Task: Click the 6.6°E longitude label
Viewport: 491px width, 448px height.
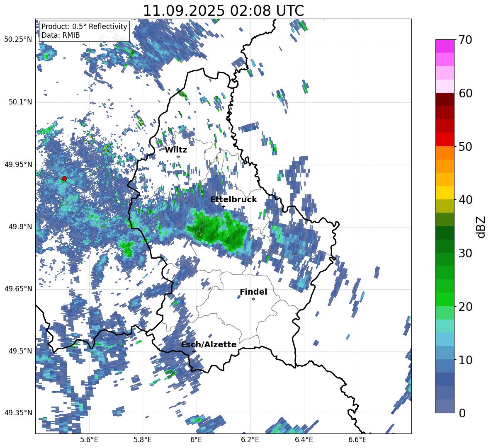Action: click(x=357, y=440)
